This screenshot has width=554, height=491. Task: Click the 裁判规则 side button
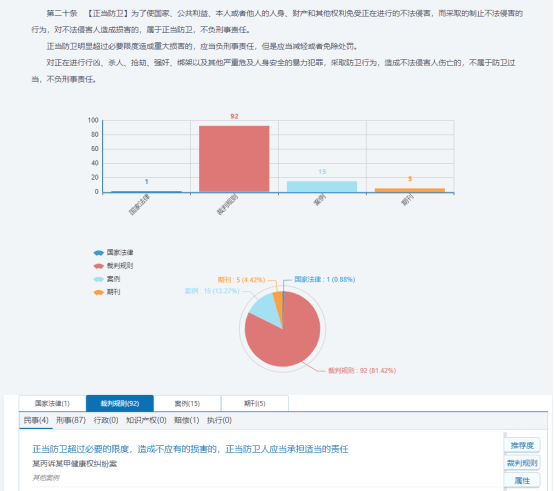[x=522, y=463]
